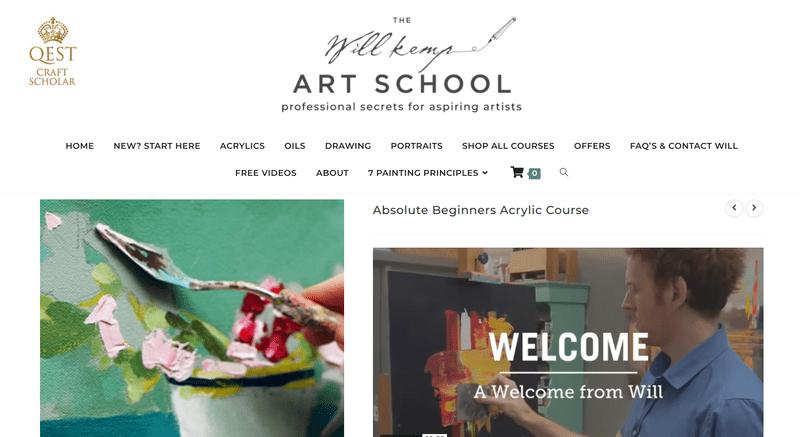View the Offers page
Viewport: 800px width, 437px height.
click(x=592, y=146)
